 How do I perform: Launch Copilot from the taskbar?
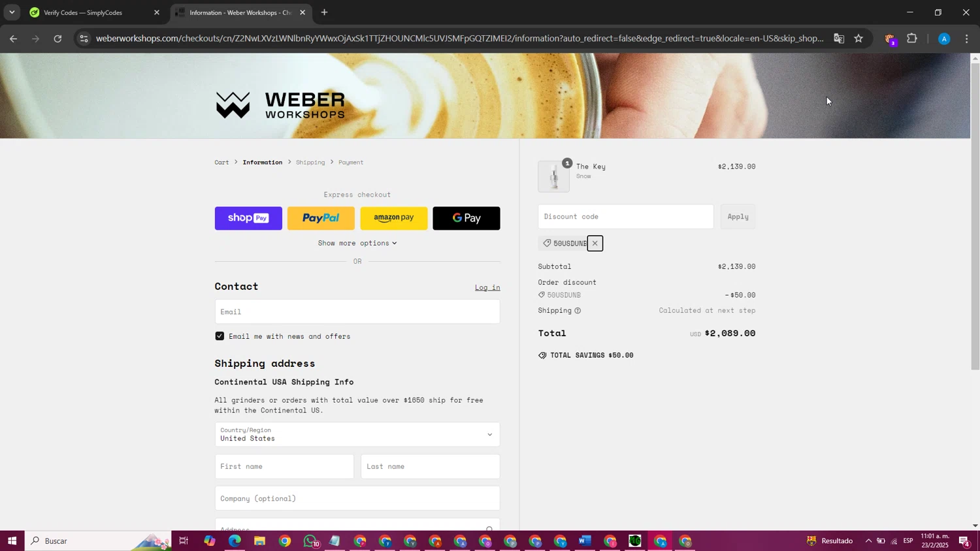coord(209,541)
